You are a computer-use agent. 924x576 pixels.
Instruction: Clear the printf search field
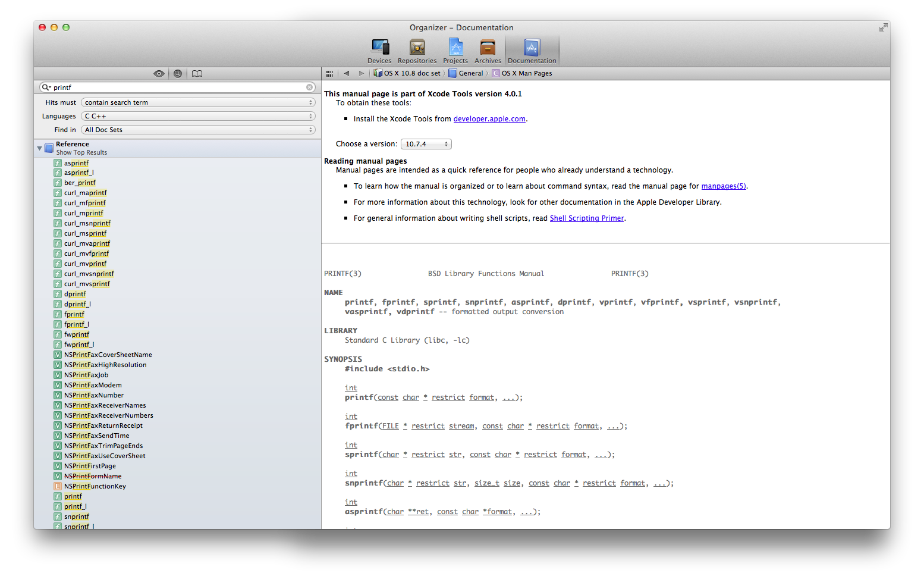310,87
